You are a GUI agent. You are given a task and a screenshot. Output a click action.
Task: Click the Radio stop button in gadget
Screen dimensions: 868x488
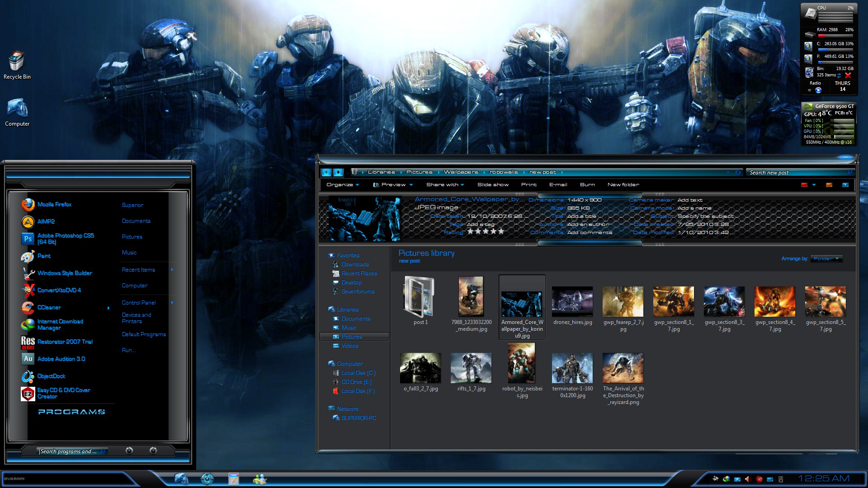(809, 90)
